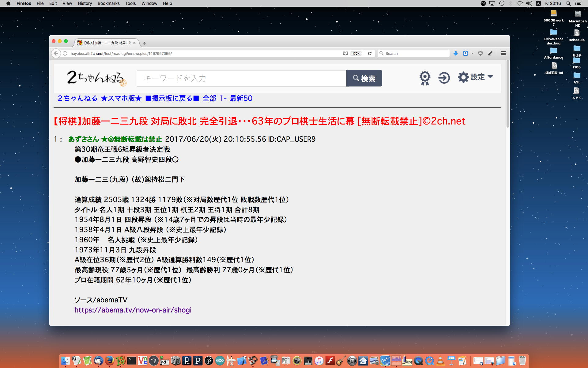Viewport: 588px width, 368px height.
Task: Open the History menu
Action: pyautogui.click(x=85, y=3)
